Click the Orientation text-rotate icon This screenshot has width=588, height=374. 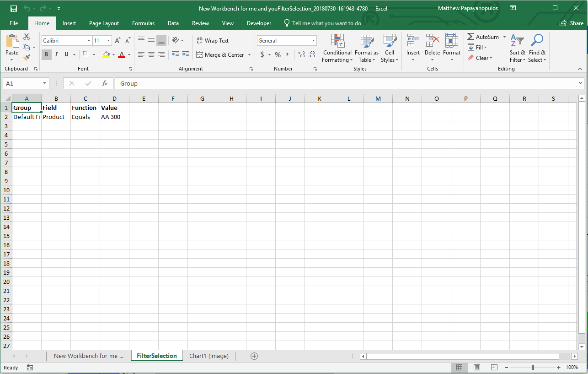[x=176, y=40]
